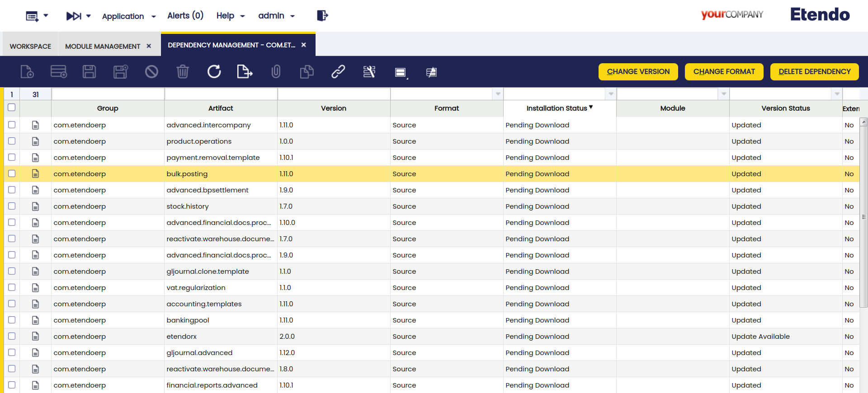
Task: Sort by the Artifact column header
Action: tap(221, 108)
